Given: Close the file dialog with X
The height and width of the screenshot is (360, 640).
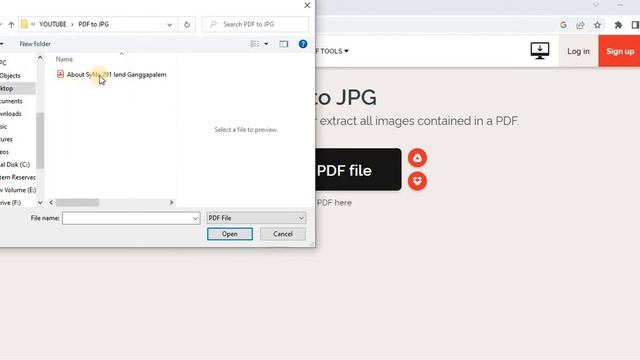Looking at the screenshot, I should 307,5.
